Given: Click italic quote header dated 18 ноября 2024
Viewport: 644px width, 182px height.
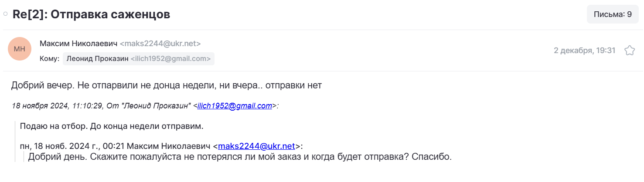Looking at the screenshot, I should point(145,106).
